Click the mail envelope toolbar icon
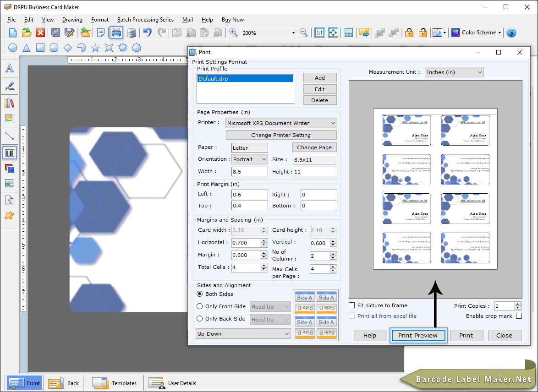The width and height of the screenshot is (538, 392). [364, 33]
